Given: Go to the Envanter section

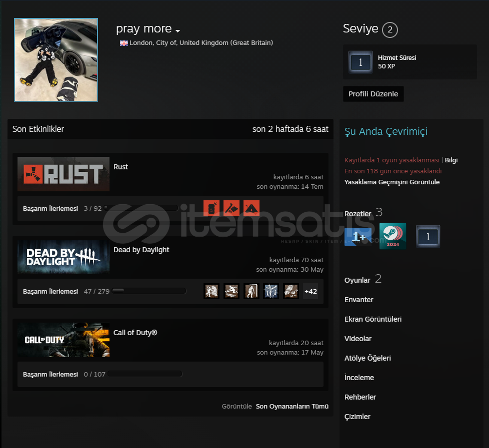Looking at the screenshot, I should point(358,300).
